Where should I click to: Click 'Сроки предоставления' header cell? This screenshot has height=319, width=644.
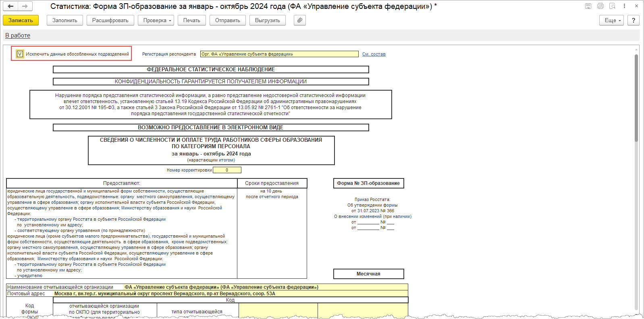(272, 183)
